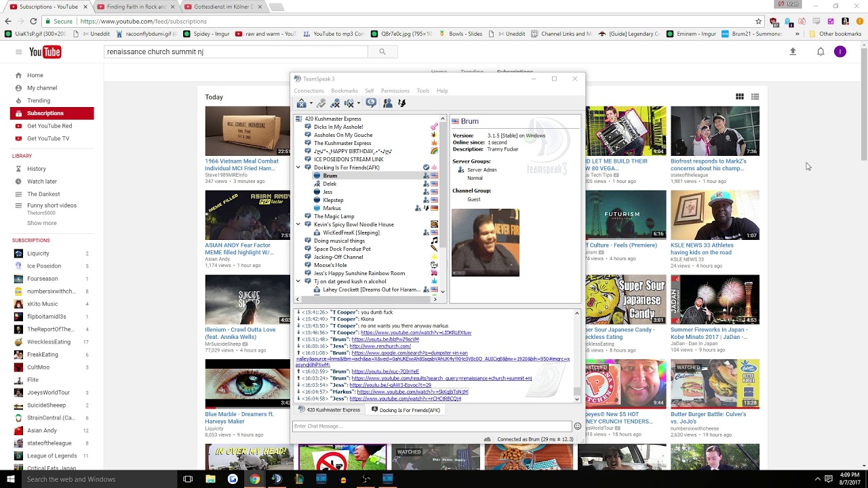Viewport: 868px width, 488px height.
Task: Click the last icon in TeamSpeak toolbar
Action: (401, 103)
